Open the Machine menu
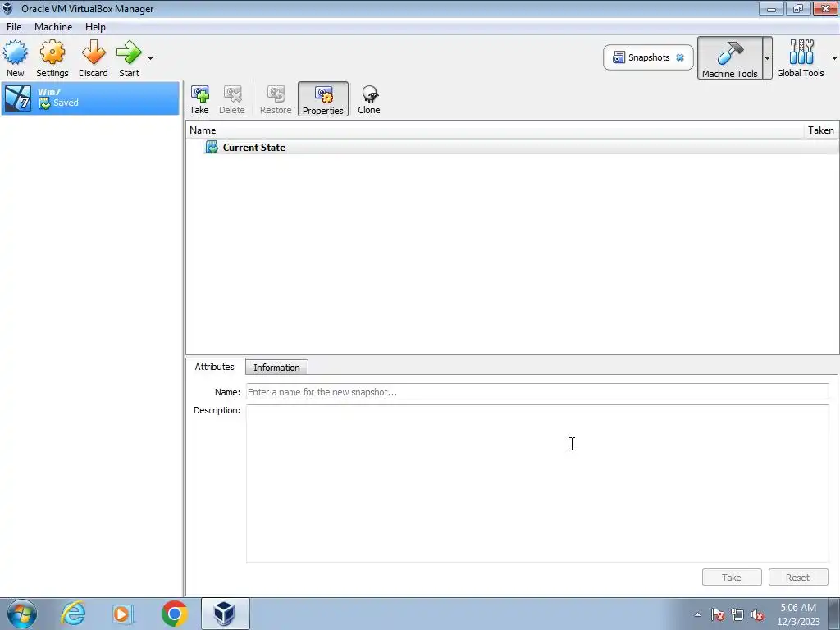The width and height of the screenshot is (840, 630). [x=53, y=27]
